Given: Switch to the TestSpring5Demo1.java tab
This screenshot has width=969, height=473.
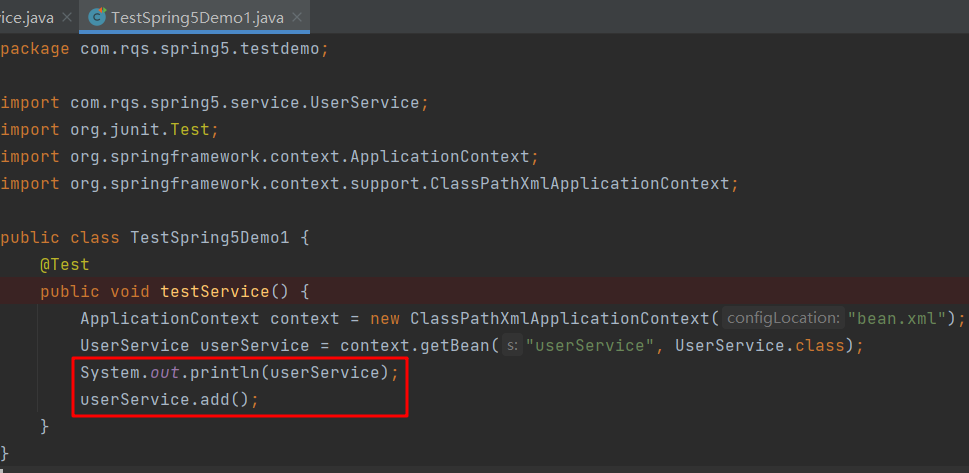Looking at the screenshot, I should [197, 18].
